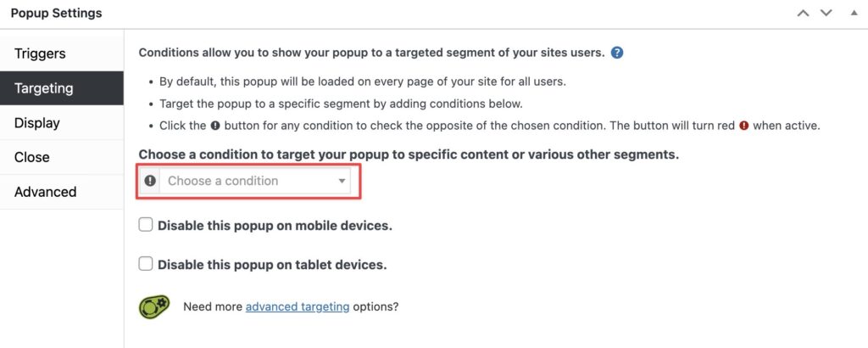Check Disable this popup on tablet devices
The image size is (868, 348).
[146, 264]
